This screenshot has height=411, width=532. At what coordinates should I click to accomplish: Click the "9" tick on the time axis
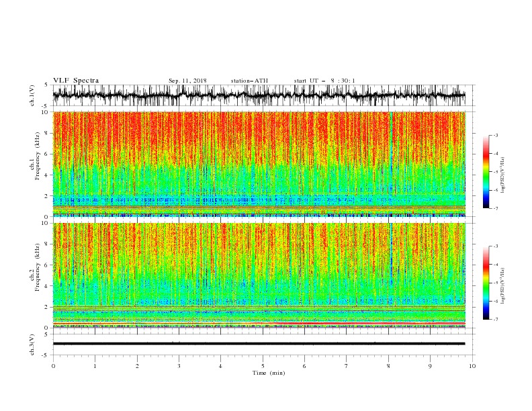pos(430,366)
